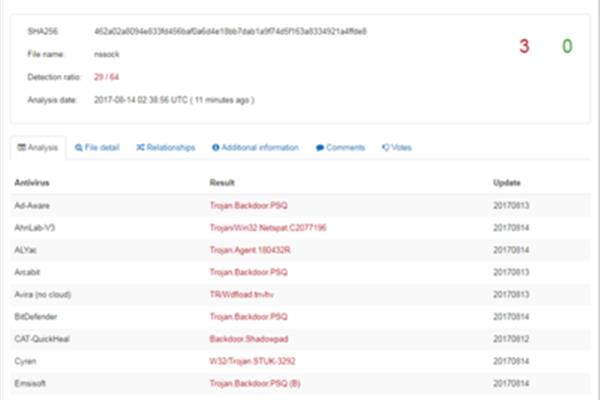Click the TR/Wdfload result for Avira
The height and width of the screenshot is (400, 600).
[241, 294]
